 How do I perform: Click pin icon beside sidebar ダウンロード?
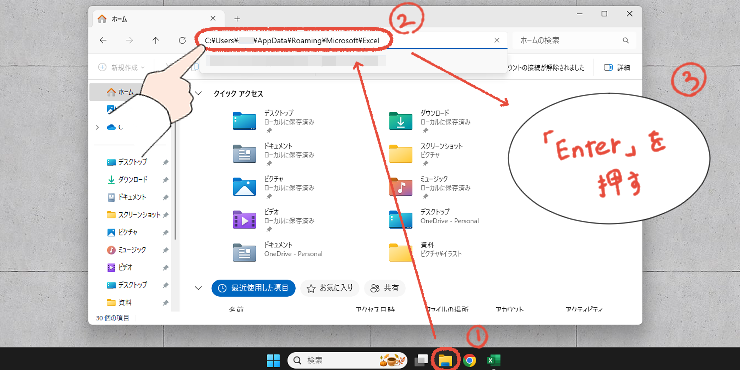tap(165, 180)
